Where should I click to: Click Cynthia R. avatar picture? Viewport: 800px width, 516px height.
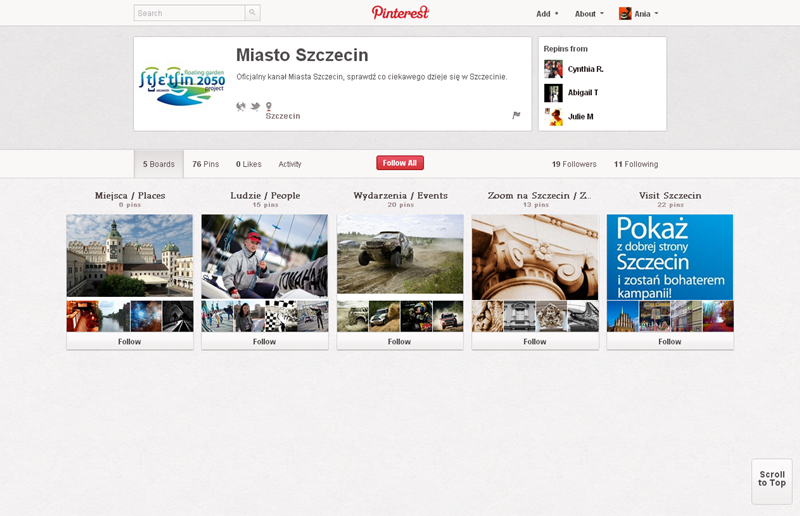tap(553, 69)
